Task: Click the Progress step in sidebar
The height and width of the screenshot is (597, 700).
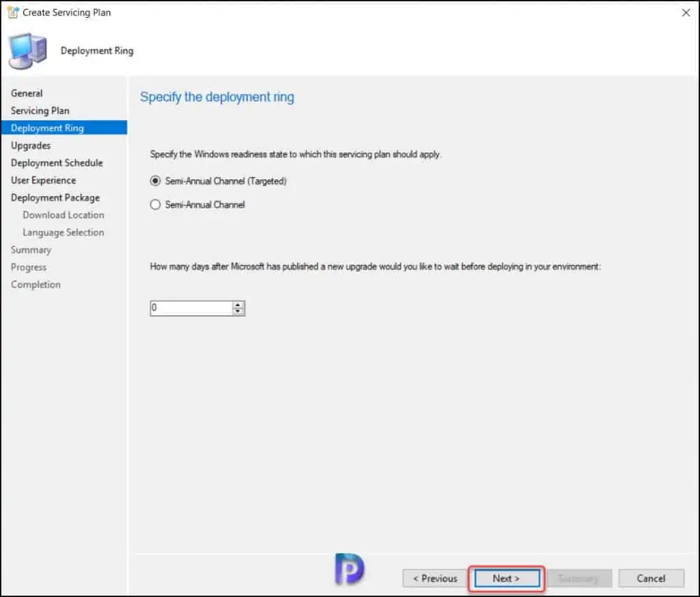Action: [29, 267]
